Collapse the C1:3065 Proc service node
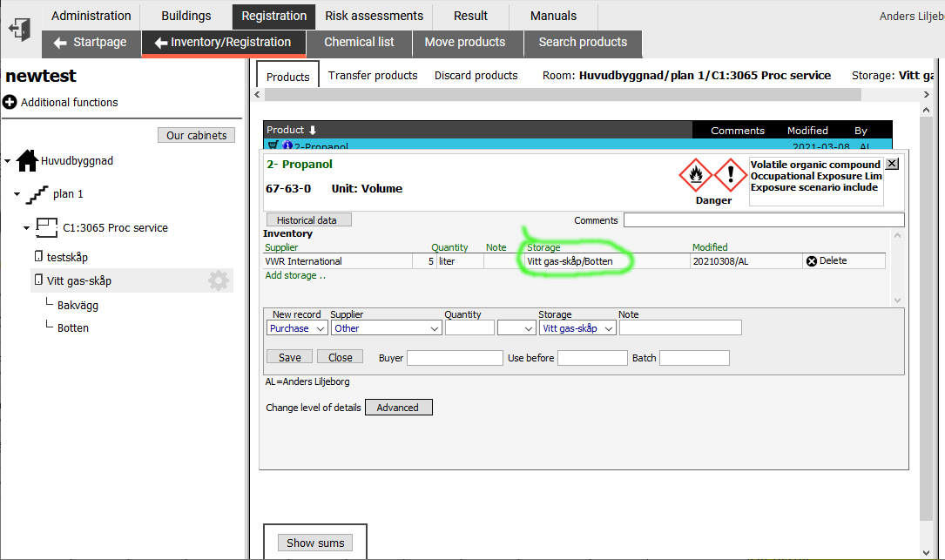Screen dimensions: 945x560 tap(26, 228)
